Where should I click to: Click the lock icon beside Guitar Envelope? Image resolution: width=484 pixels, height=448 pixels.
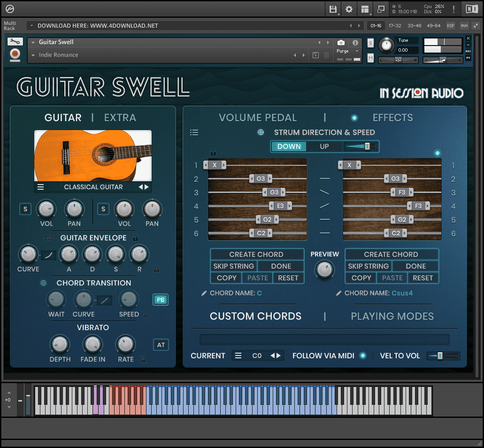tap(135, 238)
